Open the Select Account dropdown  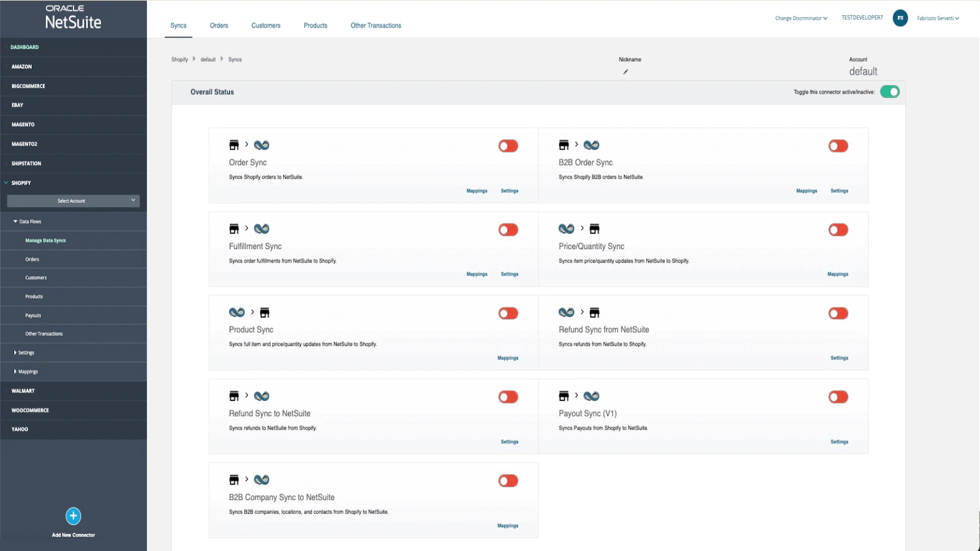click(73, 201)
